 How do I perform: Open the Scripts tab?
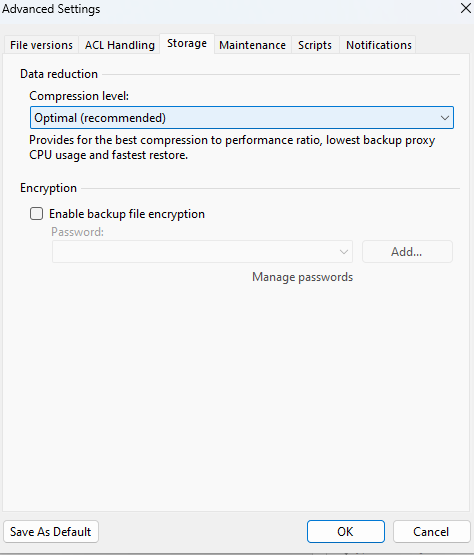[x=315, y=45]
